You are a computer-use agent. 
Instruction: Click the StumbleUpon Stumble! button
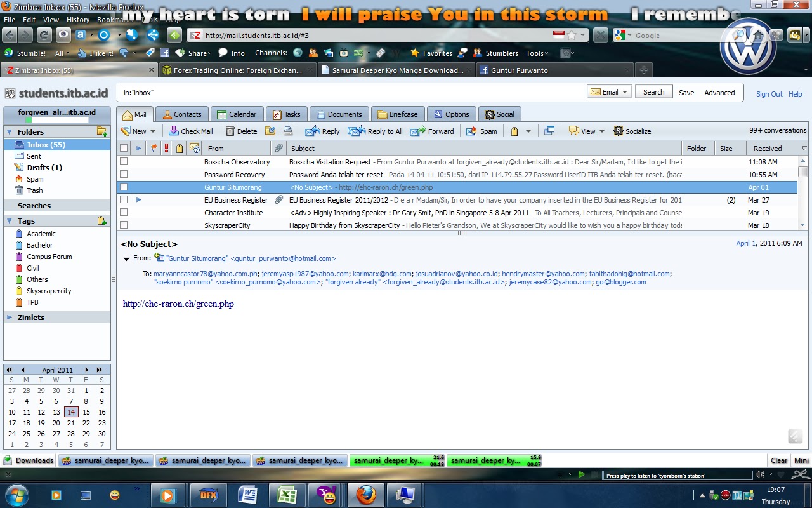25,53
